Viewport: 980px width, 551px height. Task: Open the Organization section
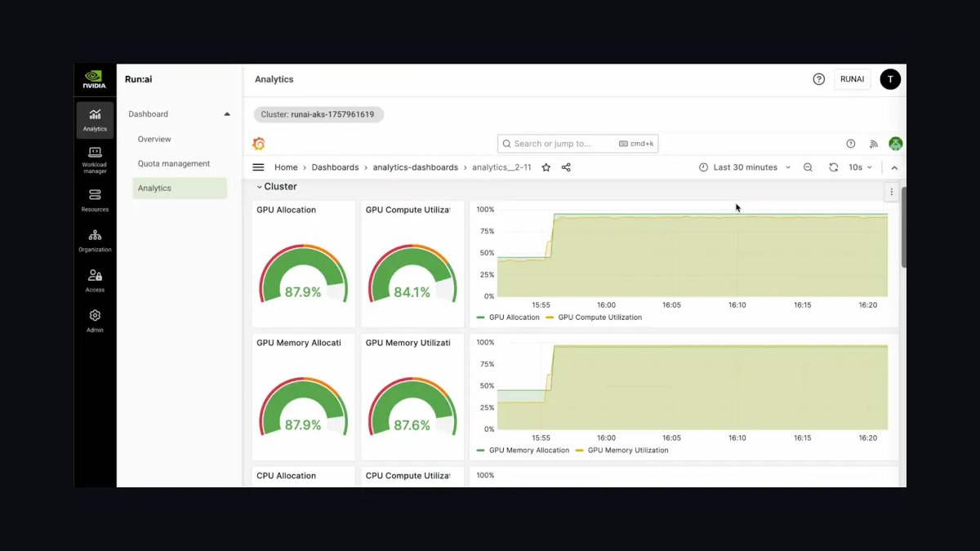[x=95, y=241]
